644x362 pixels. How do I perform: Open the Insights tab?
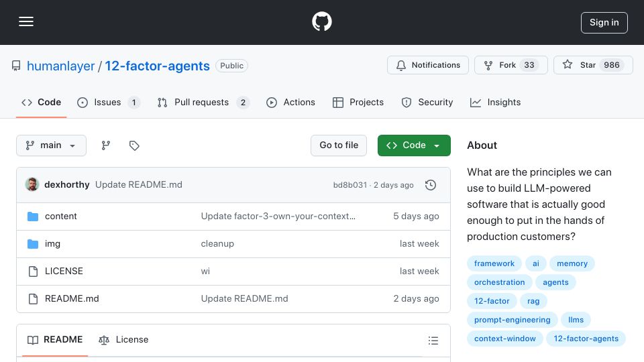[495, 102]
